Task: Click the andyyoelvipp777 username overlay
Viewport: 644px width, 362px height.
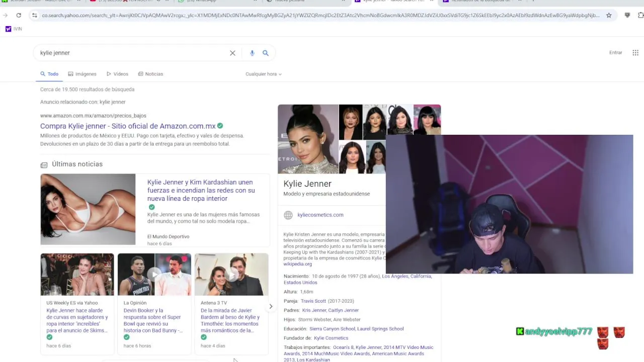Action: point(559,331)
